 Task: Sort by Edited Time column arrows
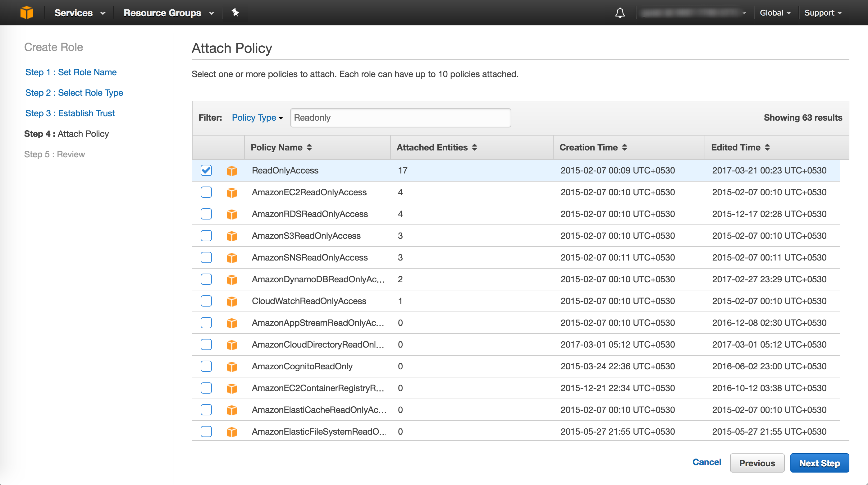[x=767, y=147]
